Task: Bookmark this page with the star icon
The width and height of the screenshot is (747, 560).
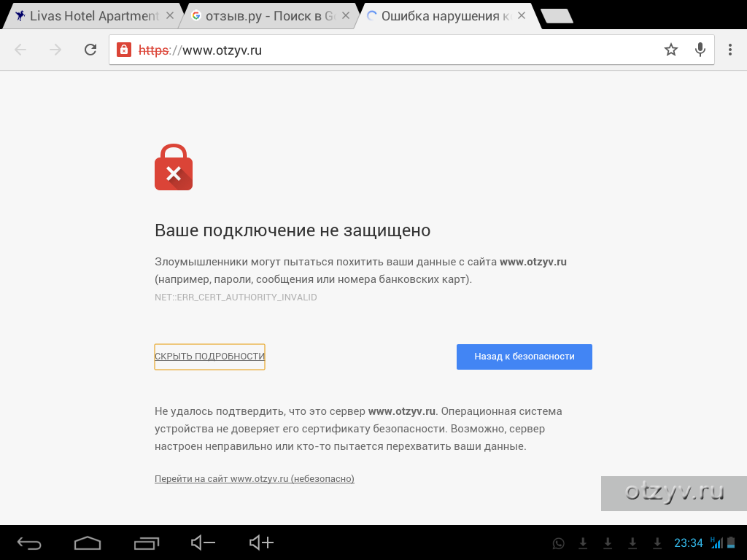Action: [671, 50]
